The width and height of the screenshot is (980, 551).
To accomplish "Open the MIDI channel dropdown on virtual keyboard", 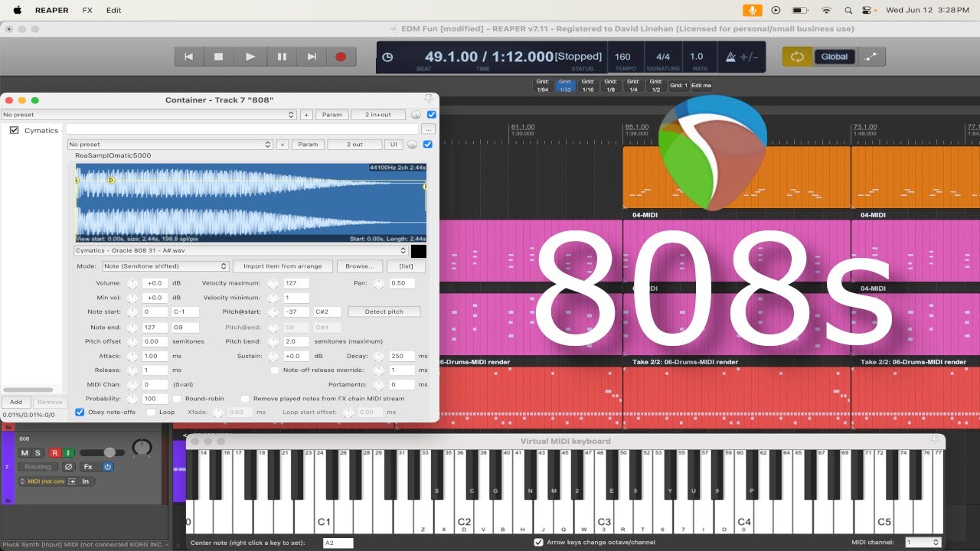I will point(923,542).
